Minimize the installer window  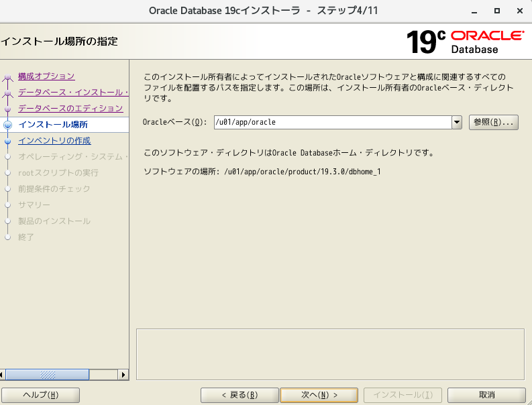click(474, 11)
